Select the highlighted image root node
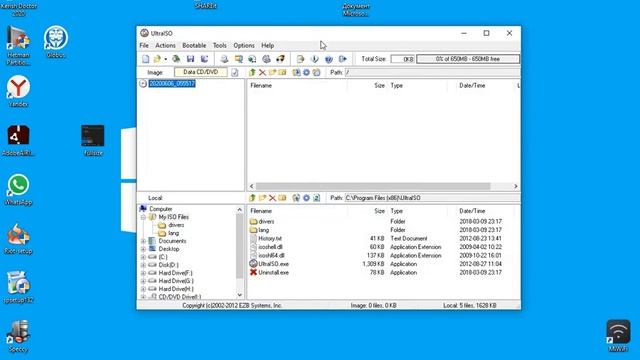640x360 pixels. point(172,84)
